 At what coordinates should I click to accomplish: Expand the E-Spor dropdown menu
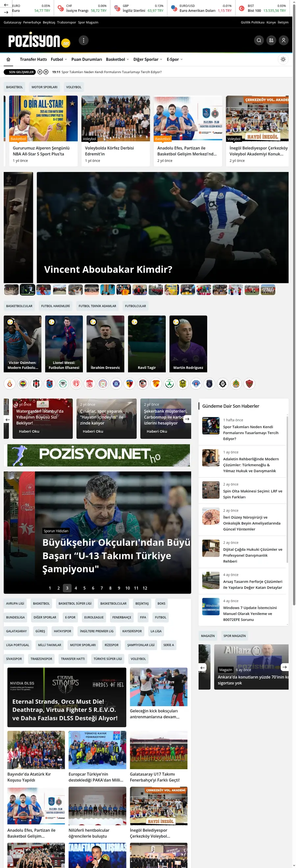[x=175, y=59]
